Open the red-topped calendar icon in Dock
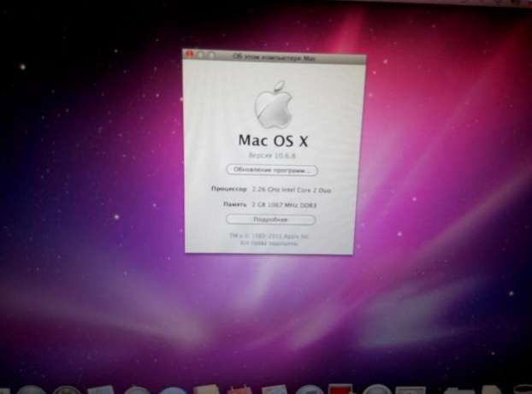 (340, 390)
